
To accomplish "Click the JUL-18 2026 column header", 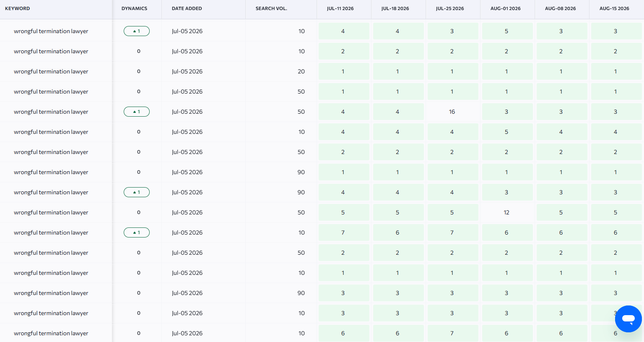I will (395, 8).
